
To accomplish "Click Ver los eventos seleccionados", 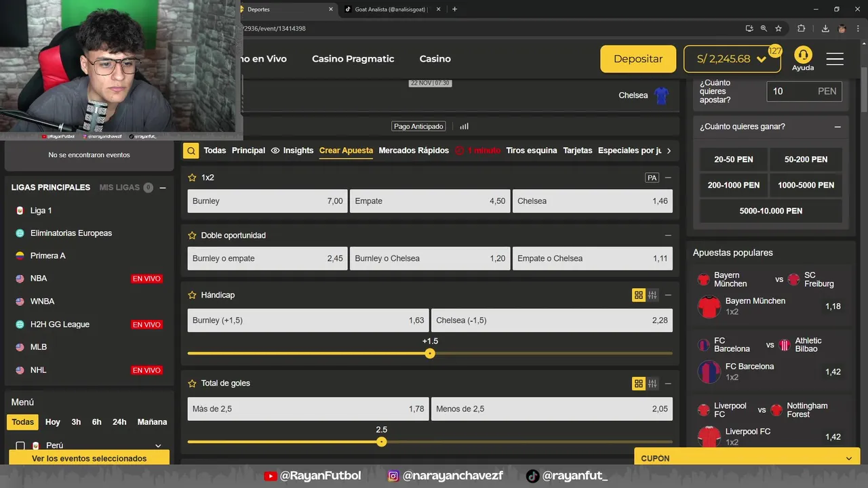I will (89, 459).
